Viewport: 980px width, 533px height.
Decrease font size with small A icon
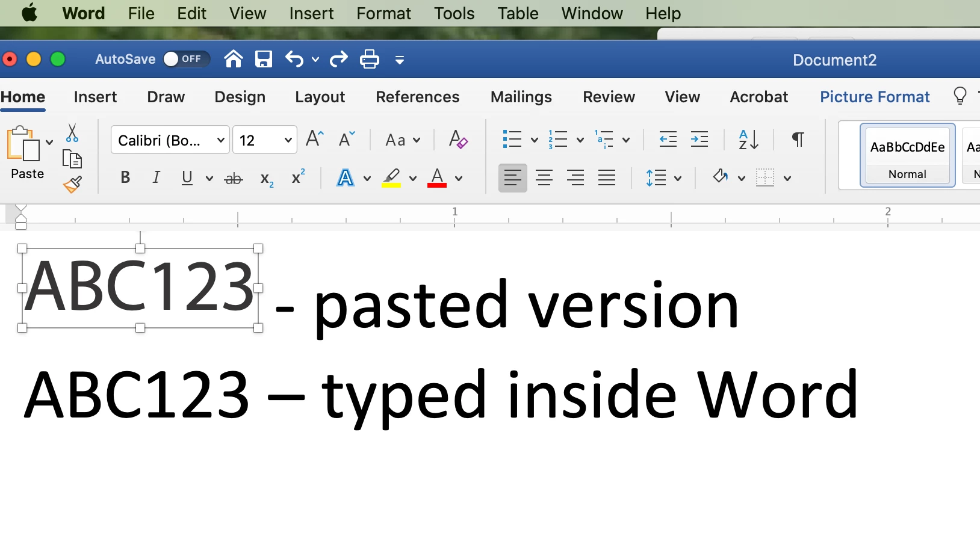[347, 140]
